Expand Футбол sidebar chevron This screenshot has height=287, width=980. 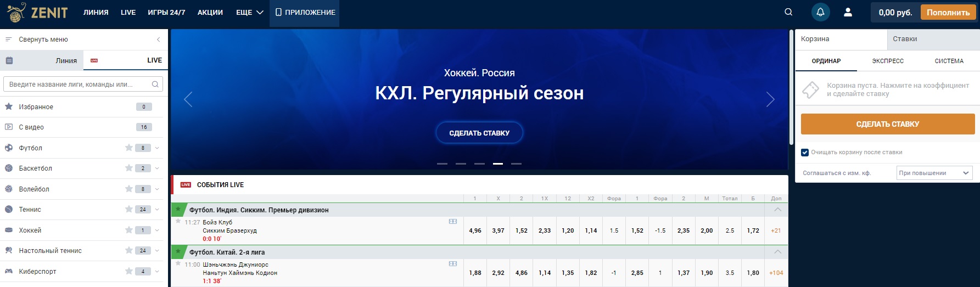[x=157, y=148]
